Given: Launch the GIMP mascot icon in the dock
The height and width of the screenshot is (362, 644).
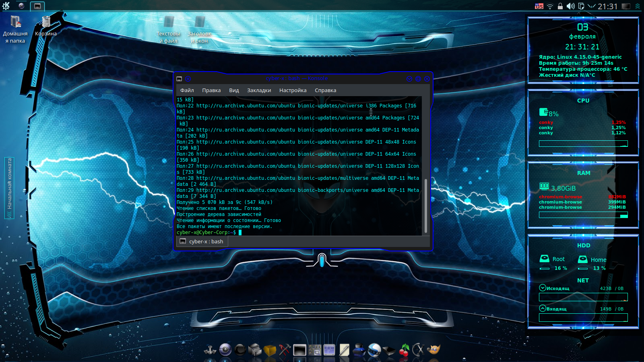Looking at the screenshot, I should pyautogui.click(x=433, y=350).
